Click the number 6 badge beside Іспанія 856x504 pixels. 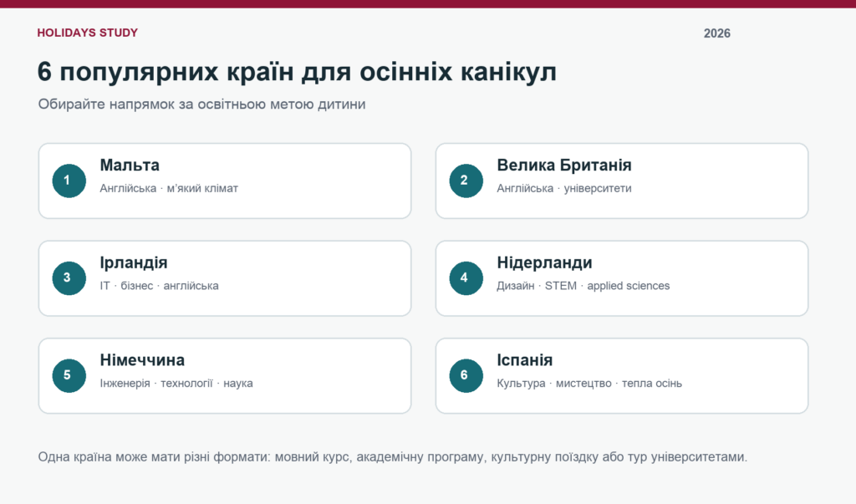(466, 375)
